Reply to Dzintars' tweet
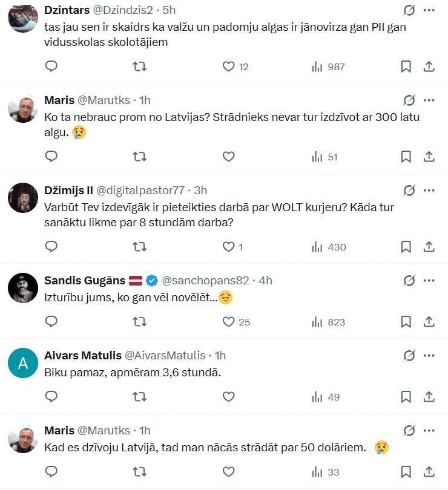Screen dimensions: 448x490 51,66
